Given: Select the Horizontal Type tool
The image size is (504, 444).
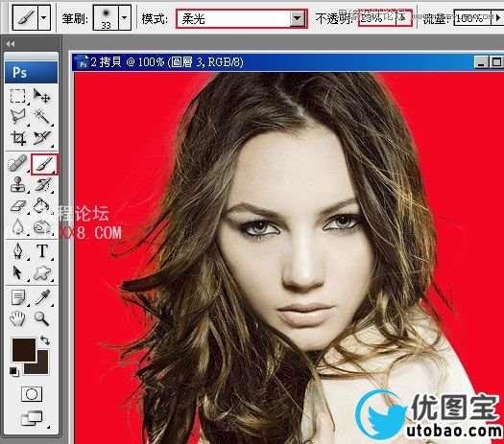Looking at the screenshot, I should coord(42,250).
